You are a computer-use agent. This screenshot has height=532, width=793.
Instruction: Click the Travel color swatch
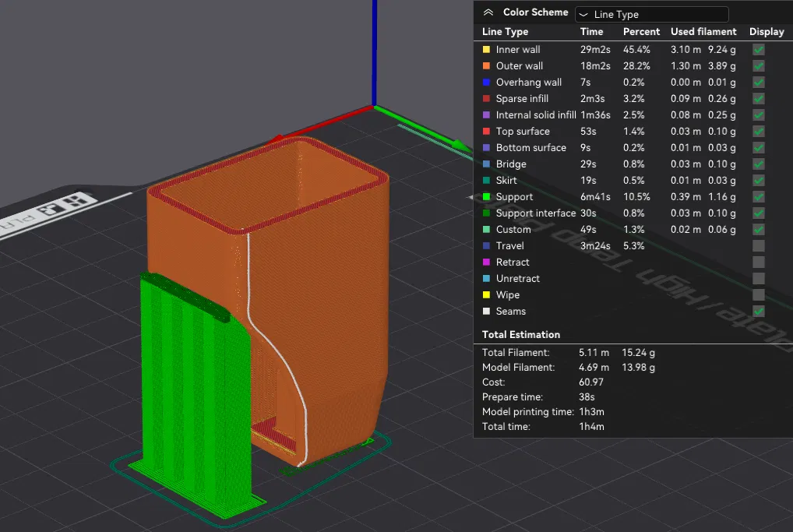pyautogui.click(x=487, y=246)
